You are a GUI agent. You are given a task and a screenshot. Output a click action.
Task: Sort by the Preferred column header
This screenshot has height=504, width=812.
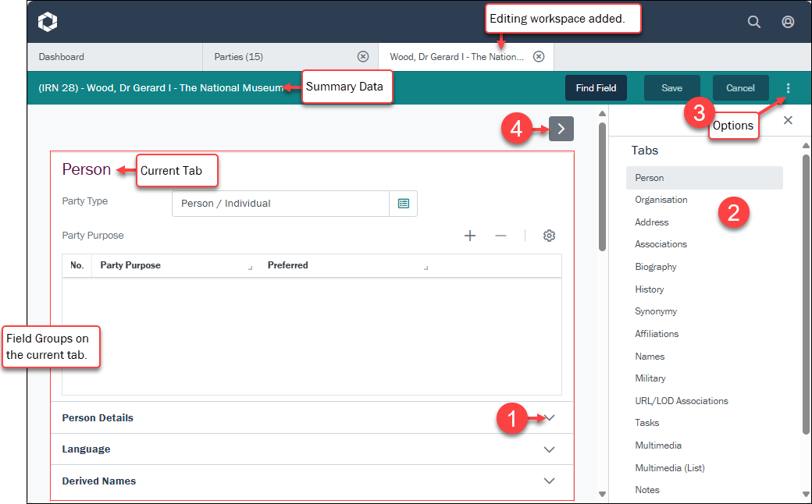click(x=288, y=265)
